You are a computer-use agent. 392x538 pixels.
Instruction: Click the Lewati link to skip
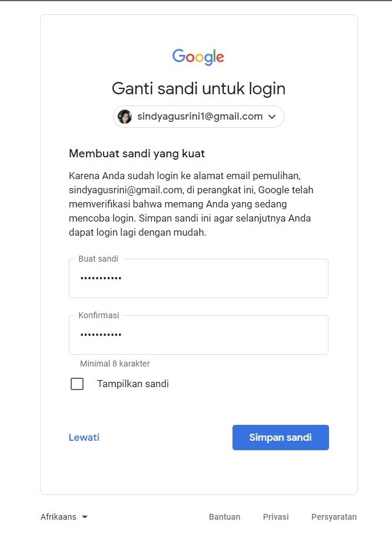click(84, 437)
